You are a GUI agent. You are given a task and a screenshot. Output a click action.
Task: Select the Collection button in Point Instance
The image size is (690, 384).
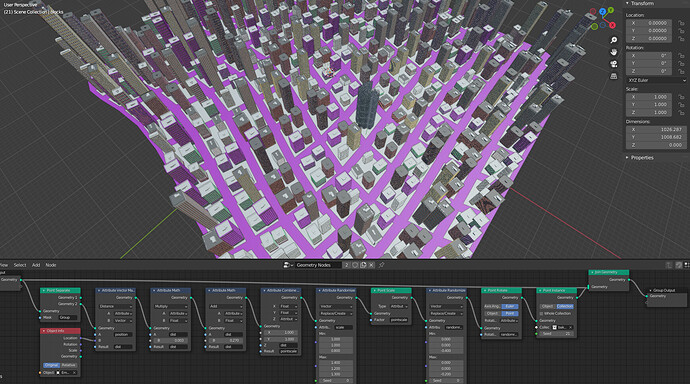[565, 306]
